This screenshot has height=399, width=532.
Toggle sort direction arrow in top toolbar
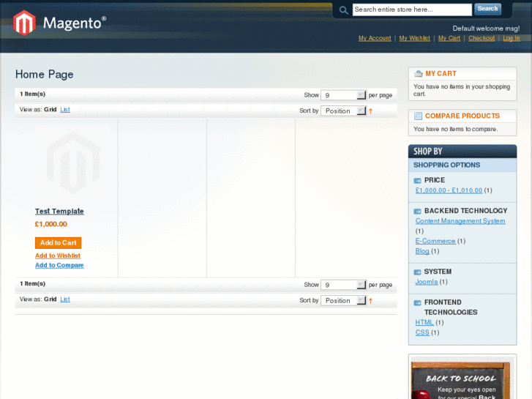370,111
